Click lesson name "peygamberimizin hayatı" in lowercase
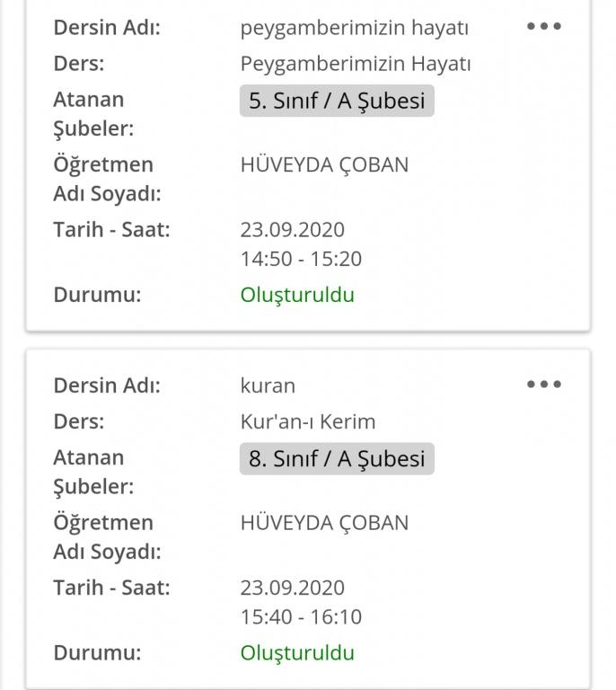This screenshot has width=616, height=690. tap(354, 28)
